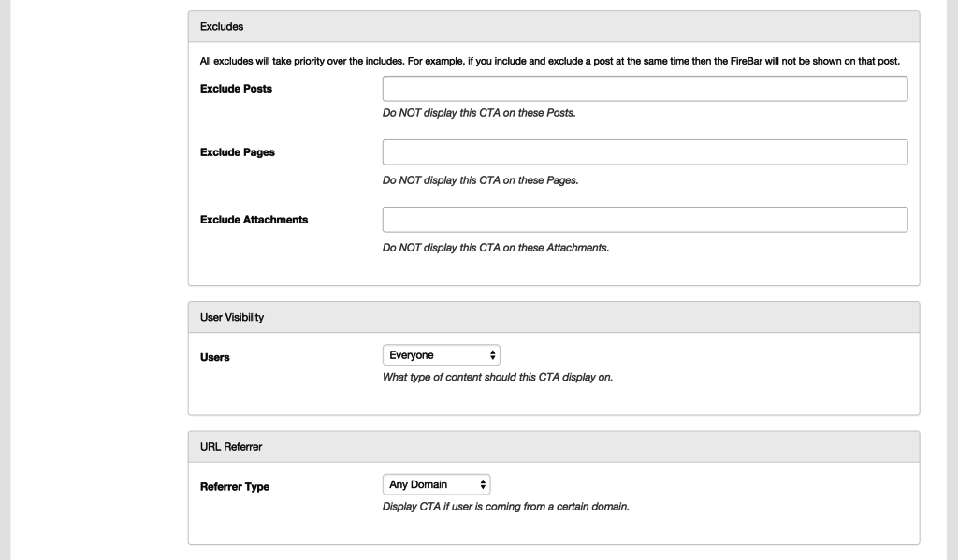The image size is (958, 560).
Task: Click the help text under Users dropdown
Action: point(498,378)
